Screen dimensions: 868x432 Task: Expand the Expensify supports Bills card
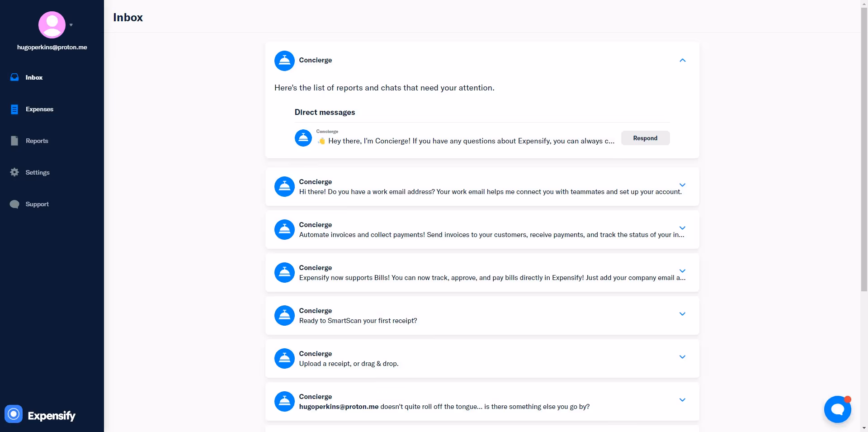tap(683, 271)
